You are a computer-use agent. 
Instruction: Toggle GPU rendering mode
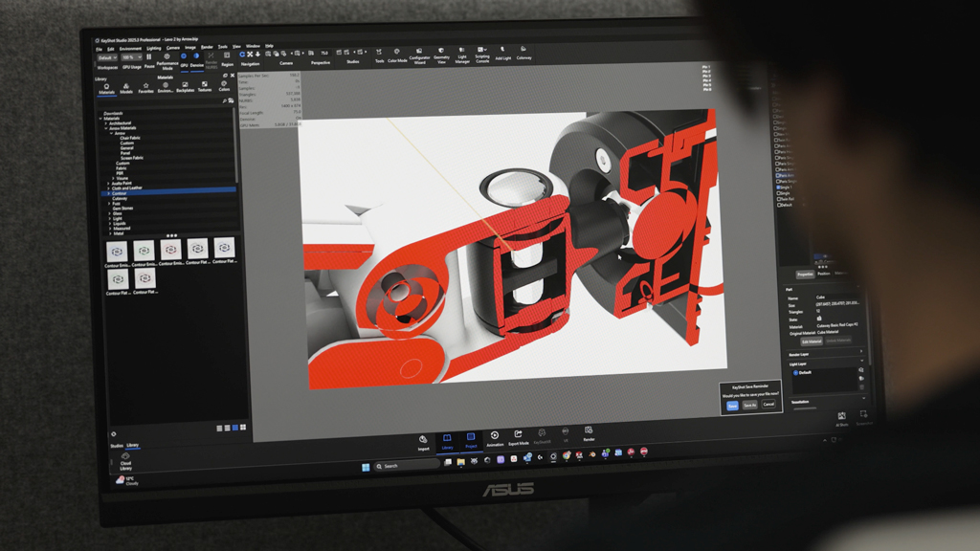(184, 60)
